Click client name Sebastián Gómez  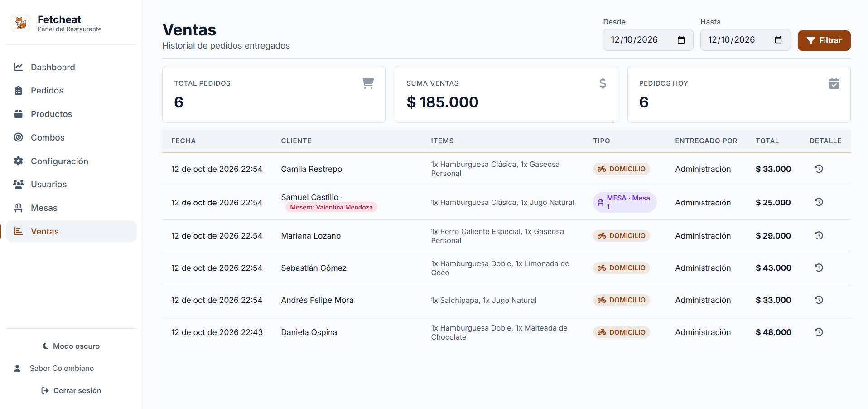313,268
